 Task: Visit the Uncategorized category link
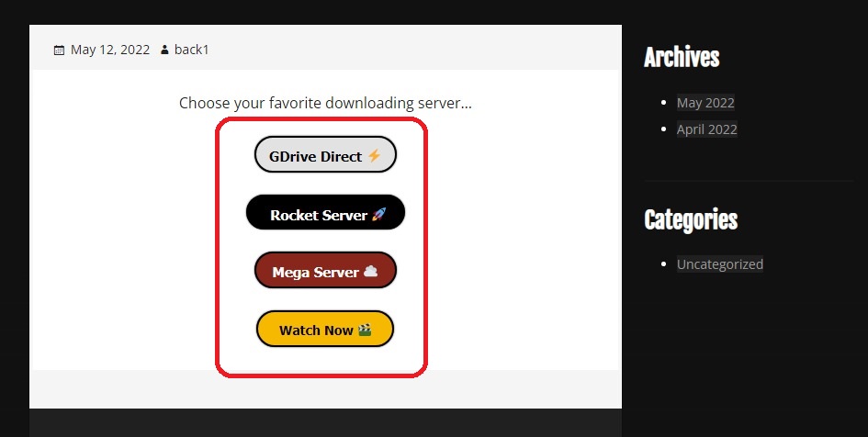719,264
